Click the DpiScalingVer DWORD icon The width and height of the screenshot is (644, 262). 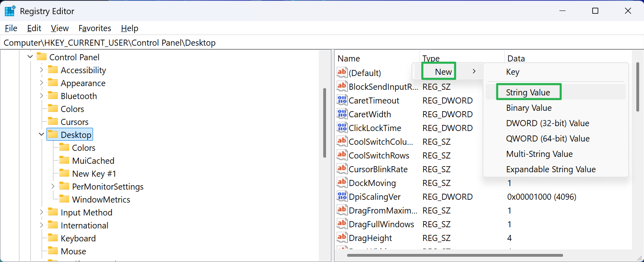click(342, 196)
